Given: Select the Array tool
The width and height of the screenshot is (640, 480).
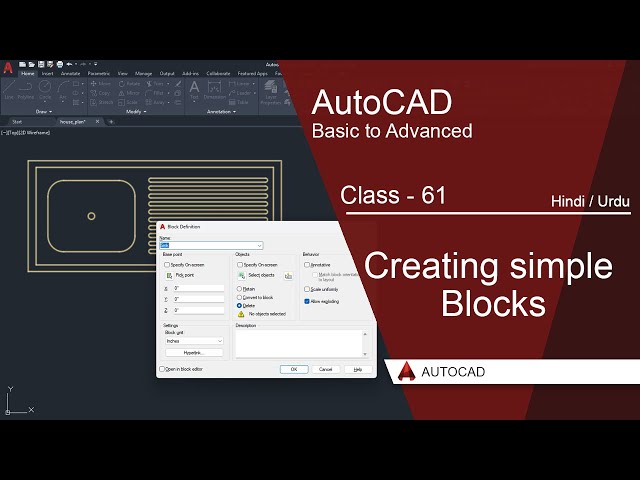Looking at the screenshot, I should point(155,102).
